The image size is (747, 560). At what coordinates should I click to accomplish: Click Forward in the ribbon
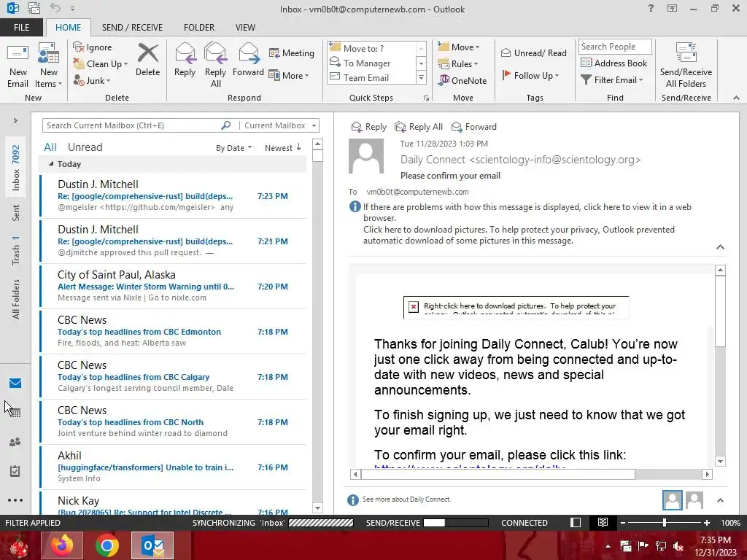[x=248, y=60]
